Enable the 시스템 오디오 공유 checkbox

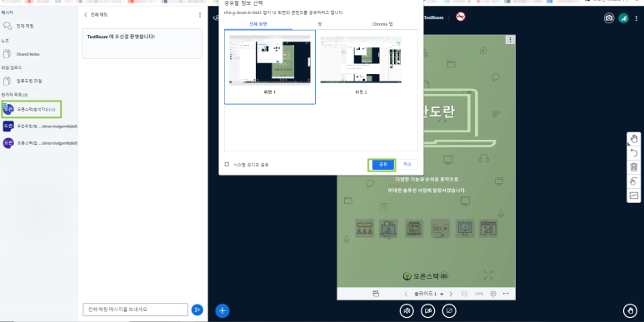(x=227, y=165)
